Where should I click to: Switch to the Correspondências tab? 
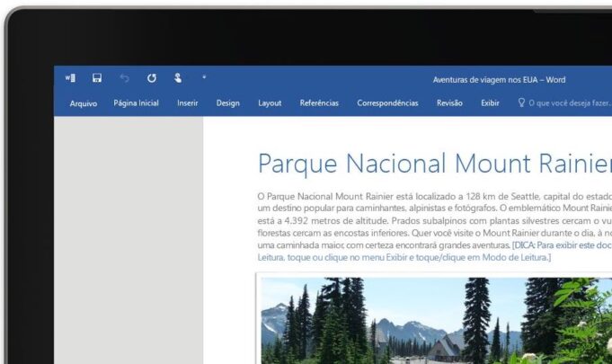pos(387,103)
